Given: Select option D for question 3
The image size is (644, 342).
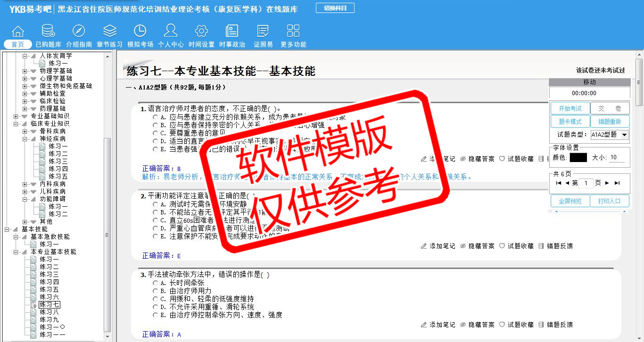Looking at the screenshot, I should 155,307.
